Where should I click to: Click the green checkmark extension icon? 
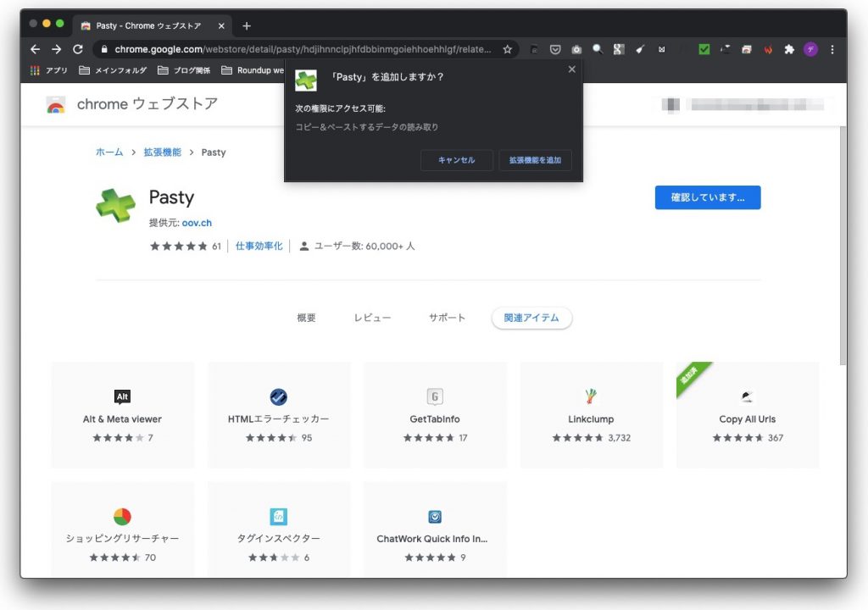[x=704, y=49]
